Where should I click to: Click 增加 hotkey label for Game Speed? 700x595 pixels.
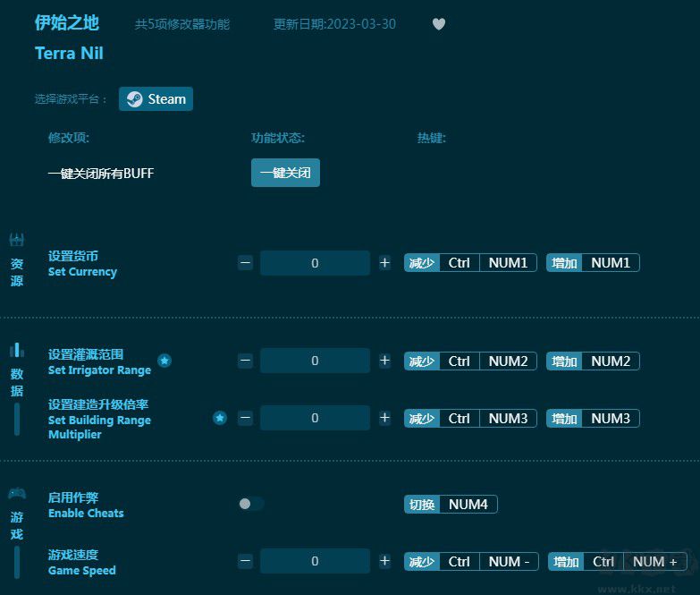(566, 562)
